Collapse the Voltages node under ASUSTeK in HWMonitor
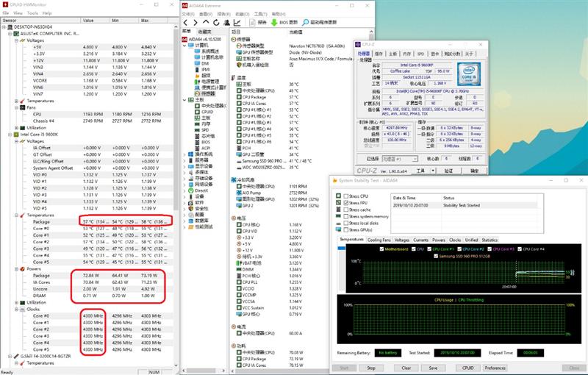Viewport: 588px width, 375px height. (x=16, y=40)
